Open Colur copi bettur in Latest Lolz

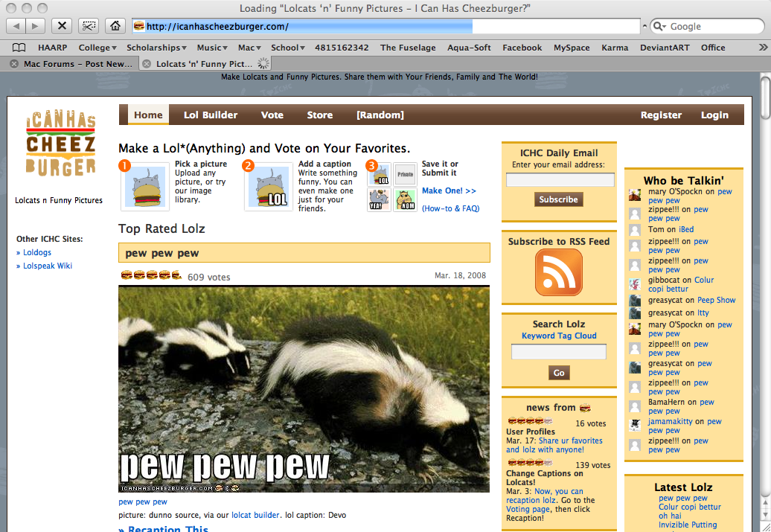coord(689,507)
